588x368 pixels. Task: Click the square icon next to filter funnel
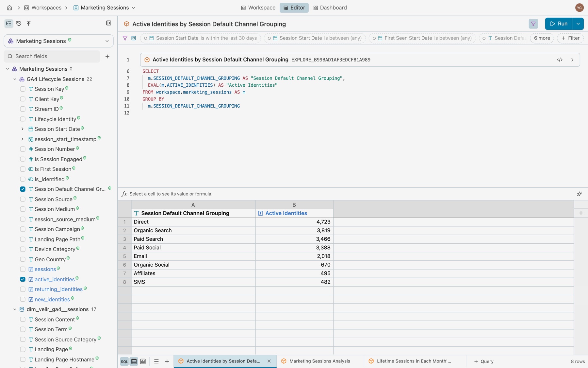[x=134, y=38]
